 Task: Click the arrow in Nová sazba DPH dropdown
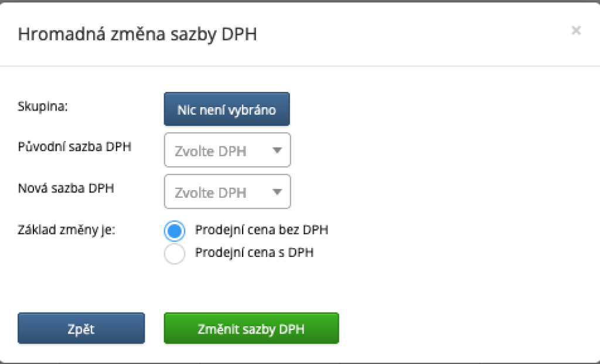[x=277, y=192]
